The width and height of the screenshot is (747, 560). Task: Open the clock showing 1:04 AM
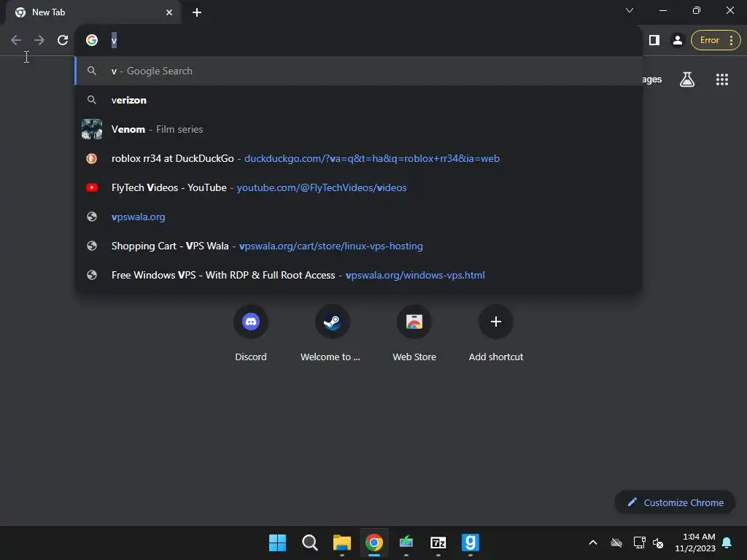coord(695,542)
